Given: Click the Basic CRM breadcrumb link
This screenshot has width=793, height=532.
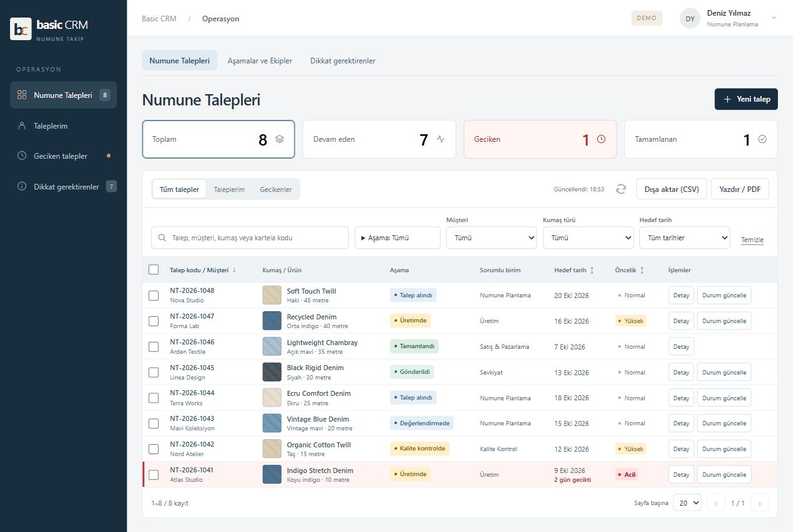Looking at the screenshot, I should 159,19.
